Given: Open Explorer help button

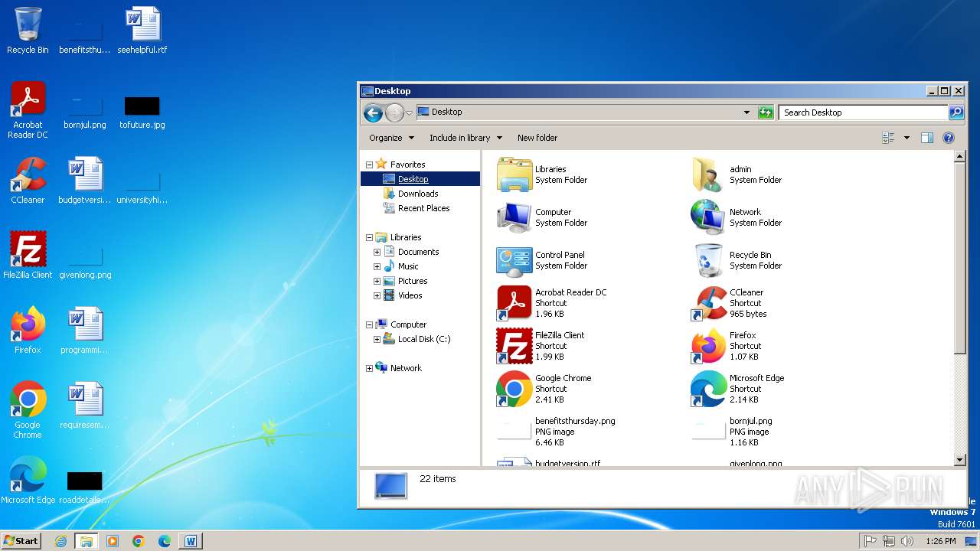Looking at the screenshot, I should pos(949,138).
